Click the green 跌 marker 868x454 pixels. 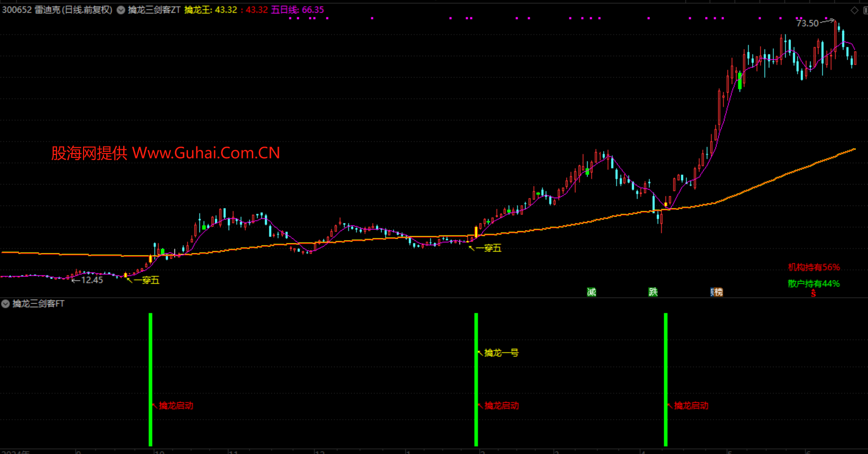(653, 292)
